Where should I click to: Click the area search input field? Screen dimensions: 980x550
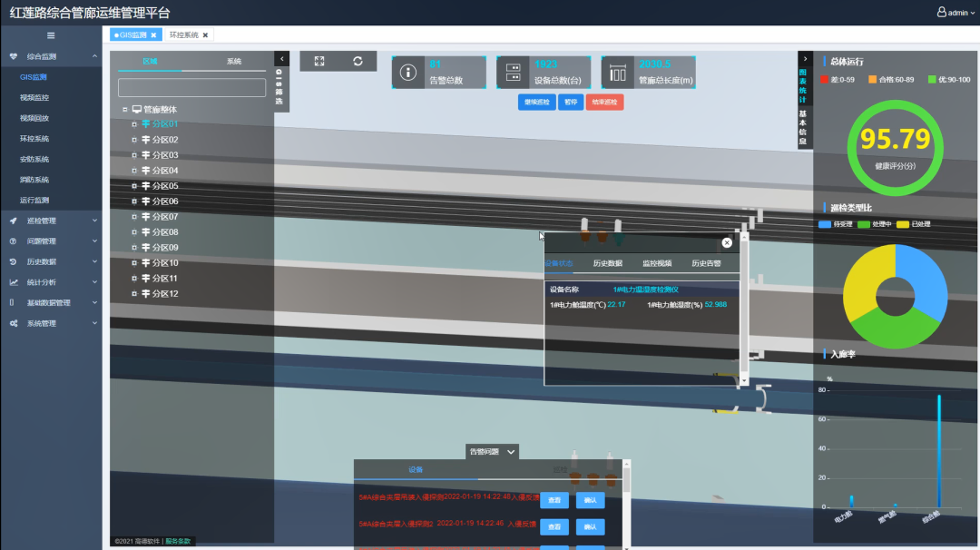(191, 88)
